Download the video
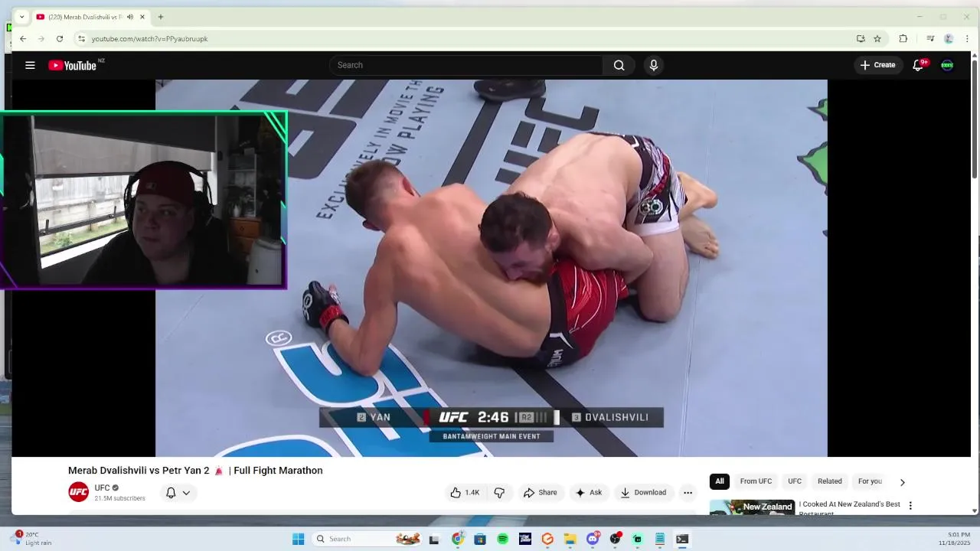The width and height of the screenshot is (980, 551). coord(643,492)
